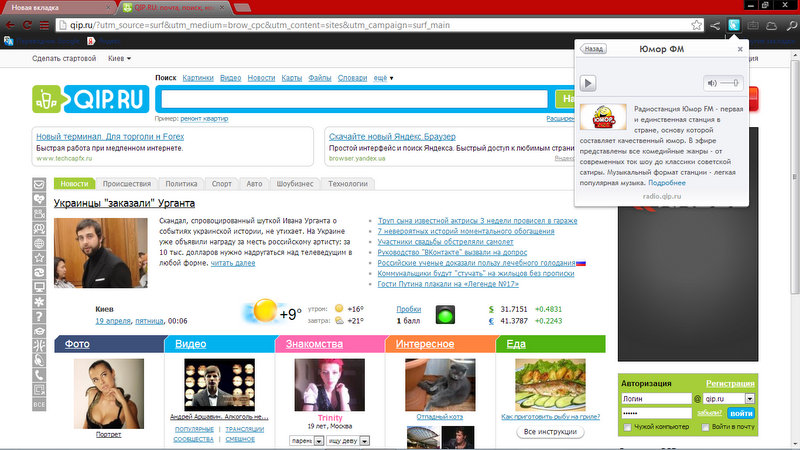Open the Знакомства section header

pos(314,344)
